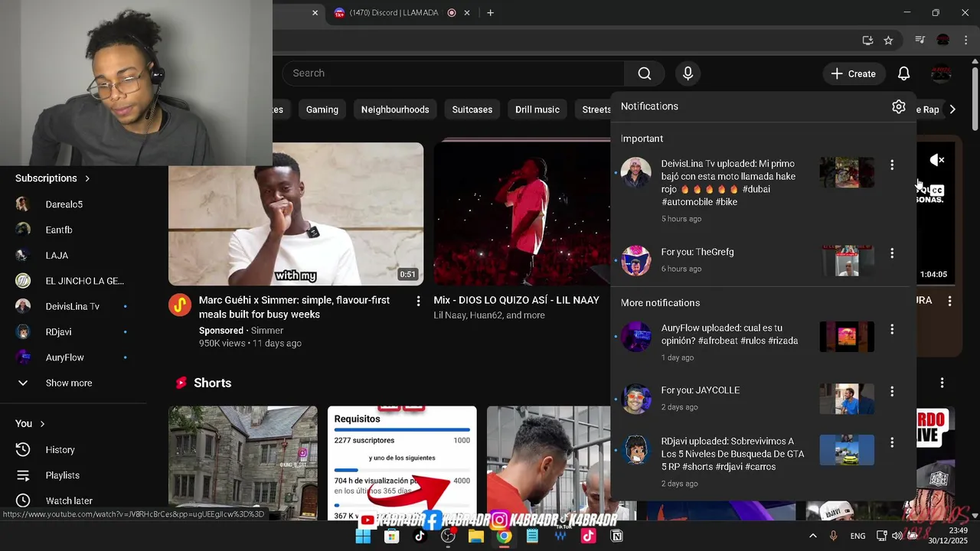Click ENG language indicator in taskbar
Screen dimensions: 980x551
point(858,536)
